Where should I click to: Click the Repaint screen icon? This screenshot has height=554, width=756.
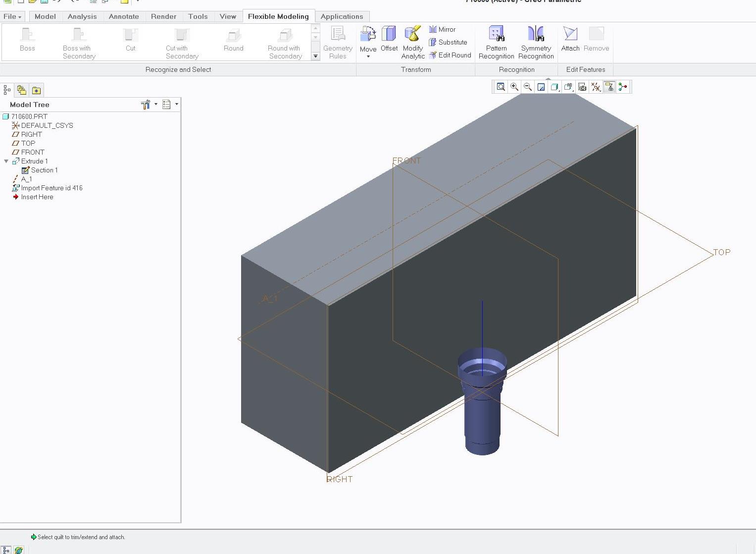pyautogui.click(x=541, y=87)
